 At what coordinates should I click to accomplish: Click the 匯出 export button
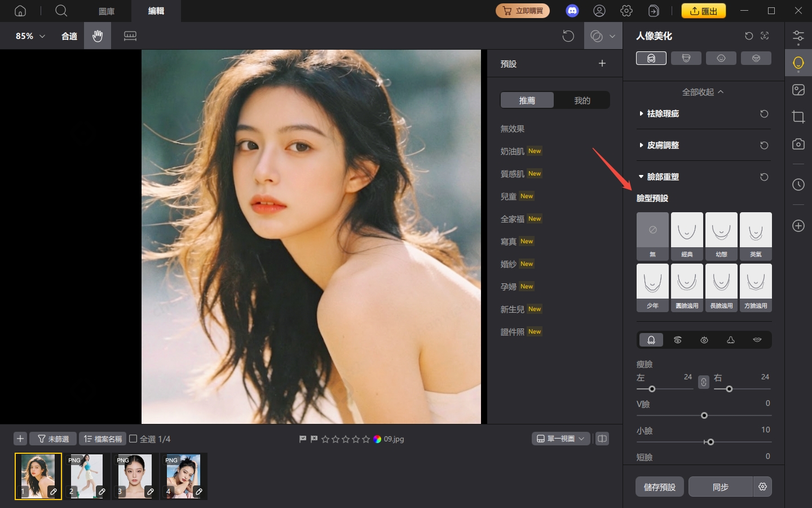[704, 10]
